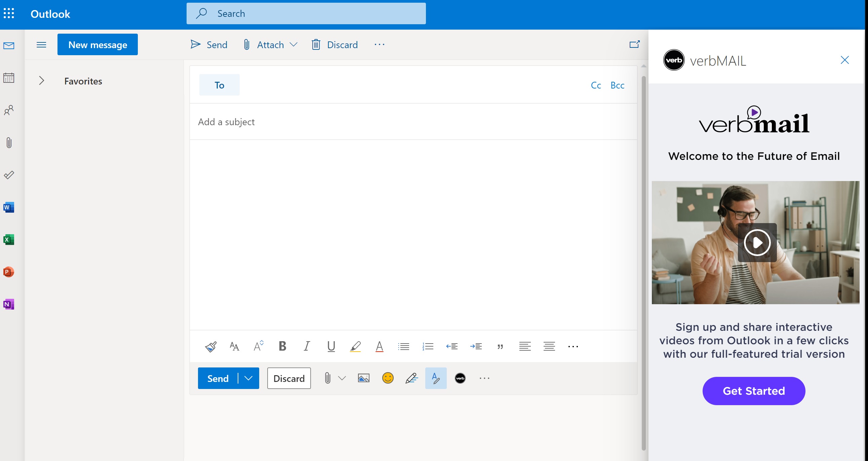The image size is (868, 461).
Task: Play the verbMAIL intro video
Action: pyautogui.click(x=757, y=243)
